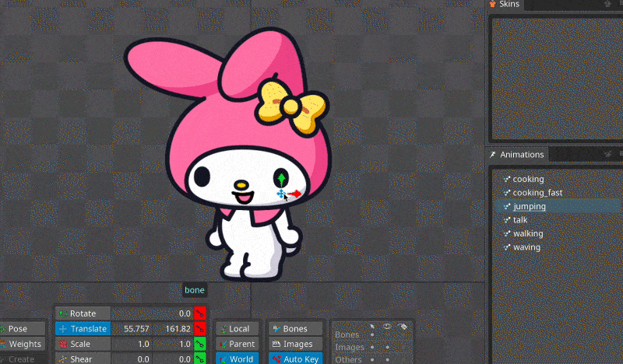Image resolution: width=623 pixels, height=364 pixels.
Task: Toggle Others visibility dot
Action: [x=387, y=359]
